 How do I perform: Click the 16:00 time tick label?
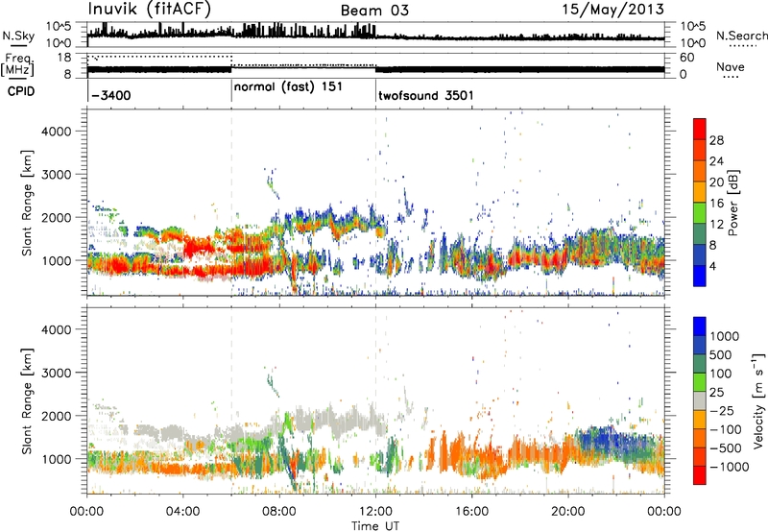[x=471, y=512]
